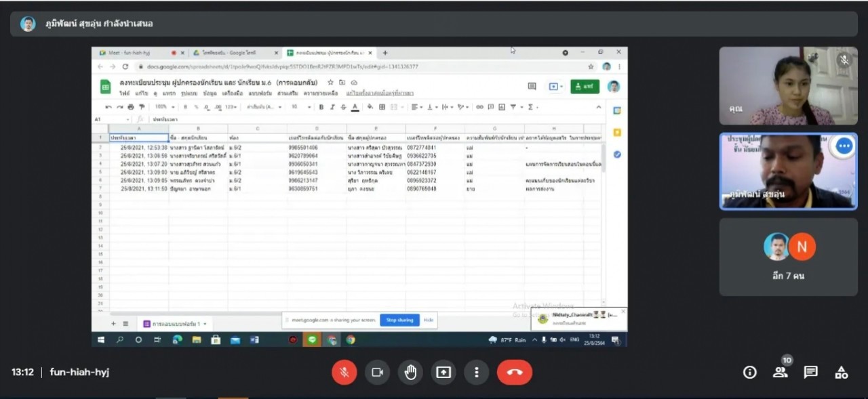
Task: Click the green share button in Sheets
Action: (x=585, y=87)
